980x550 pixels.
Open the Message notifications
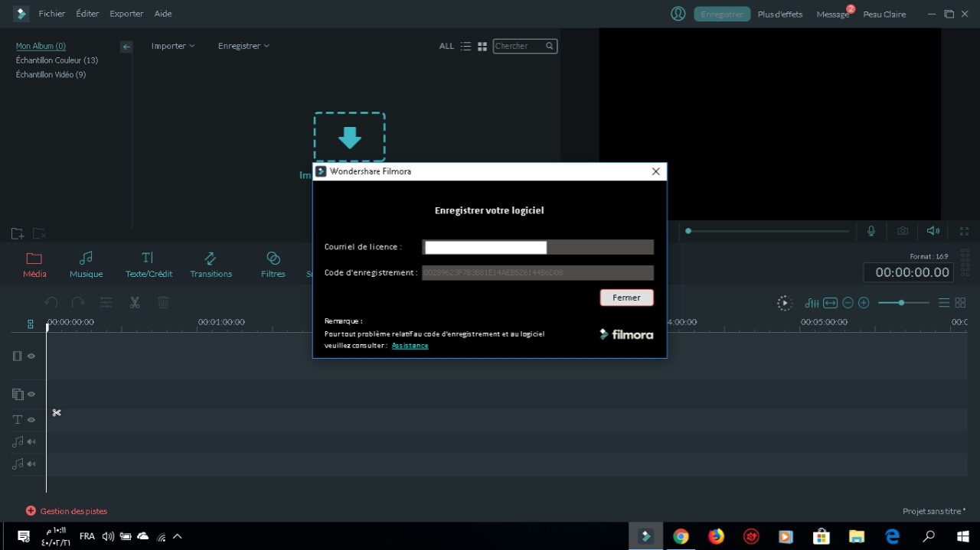click(x=832, y=14)
